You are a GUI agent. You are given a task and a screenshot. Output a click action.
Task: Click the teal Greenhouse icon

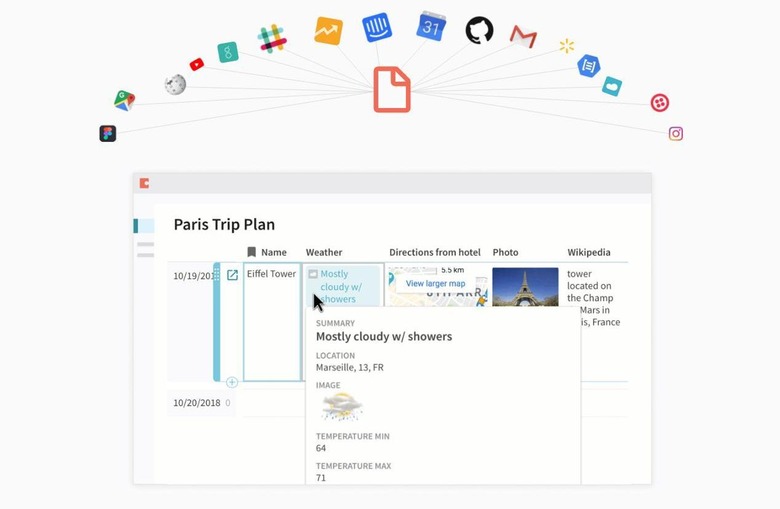point(228,52)
